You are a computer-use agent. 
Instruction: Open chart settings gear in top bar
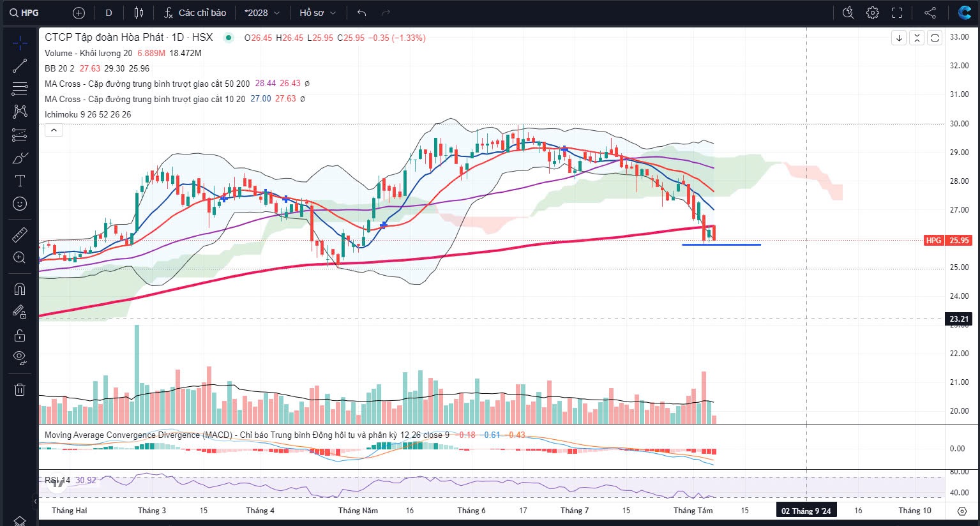coord(873,13)
